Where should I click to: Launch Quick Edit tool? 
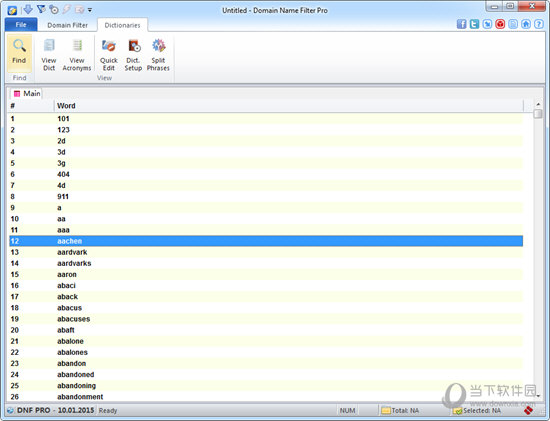[109, 55]
